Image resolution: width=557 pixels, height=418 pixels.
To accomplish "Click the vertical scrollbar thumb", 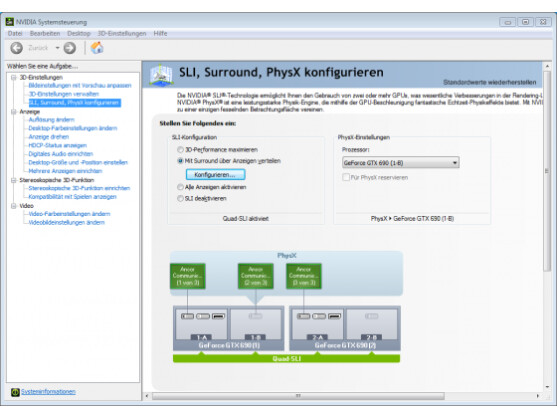I will click(547, 171).
